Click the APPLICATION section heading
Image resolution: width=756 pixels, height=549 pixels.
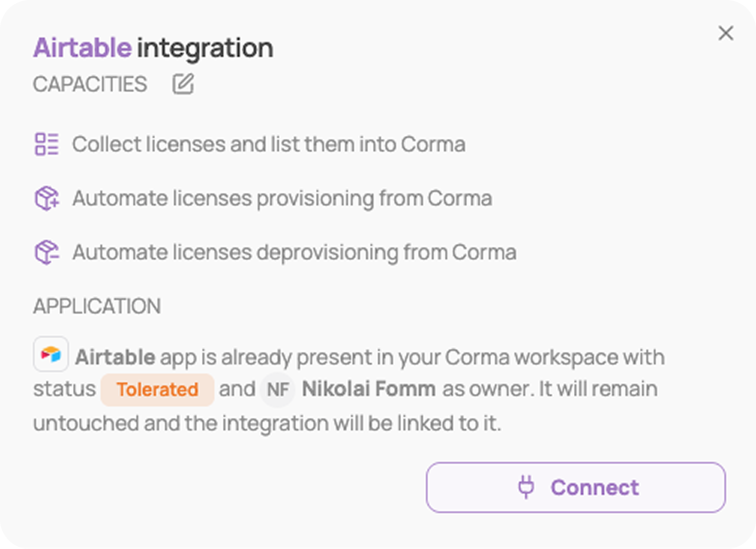tap(97, 306)
